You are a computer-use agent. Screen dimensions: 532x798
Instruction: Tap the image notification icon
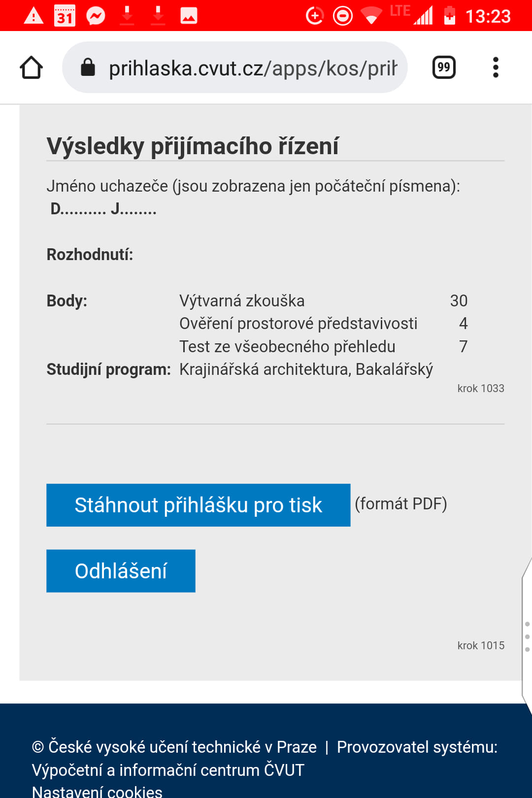pyautogui.click(x=189, y=16)
